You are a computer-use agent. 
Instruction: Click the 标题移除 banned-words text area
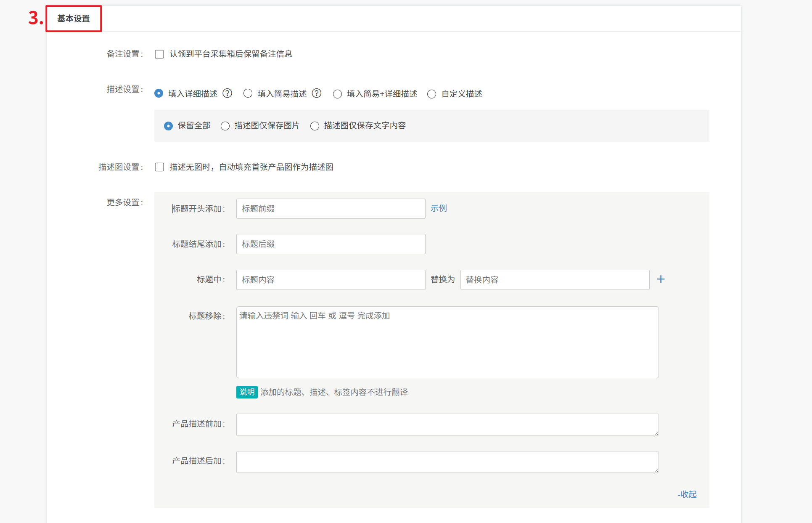coord(447,342)
